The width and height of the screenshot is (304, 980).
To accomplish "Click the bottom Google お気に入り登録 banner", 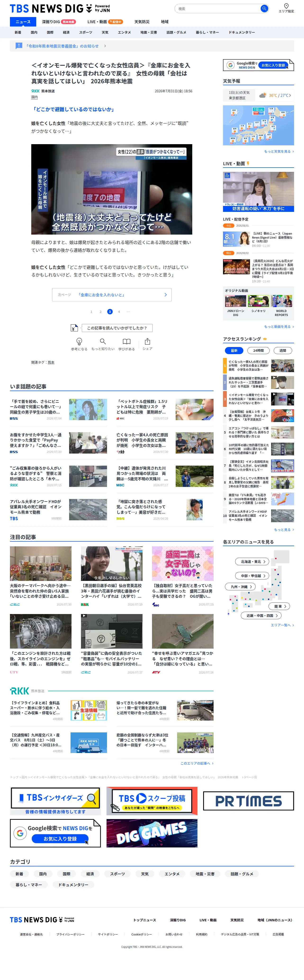I will click(55, 833).
